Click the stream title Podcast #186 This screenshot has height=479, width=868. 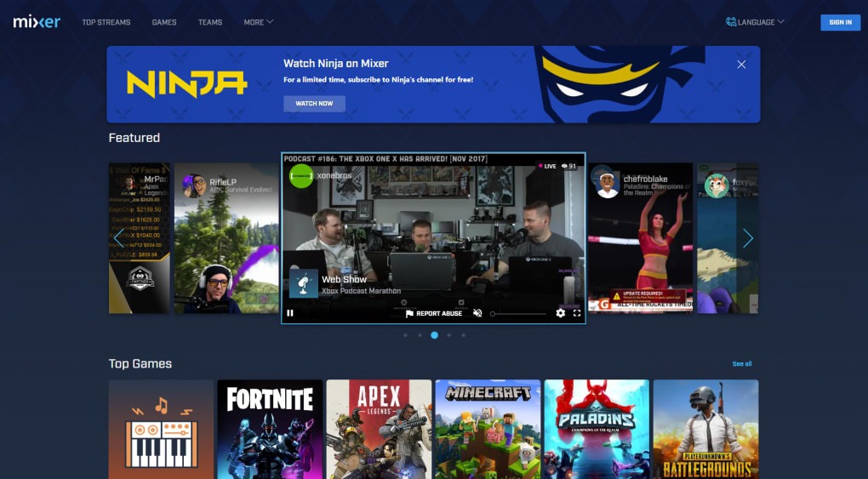[x=385, y=159]
